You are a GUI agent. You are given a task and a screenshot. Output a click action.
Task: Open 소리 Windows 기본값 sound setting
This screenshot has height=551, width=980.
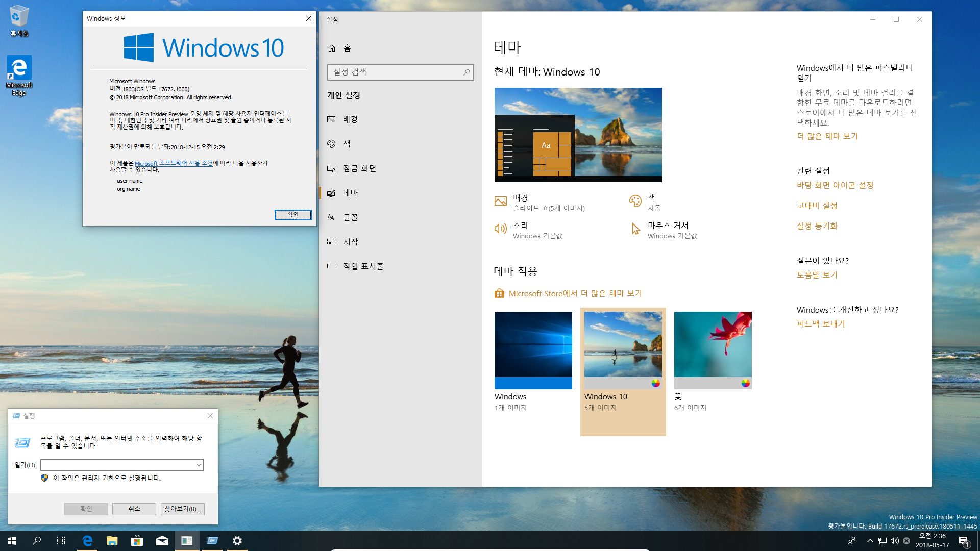pos(528,230)
